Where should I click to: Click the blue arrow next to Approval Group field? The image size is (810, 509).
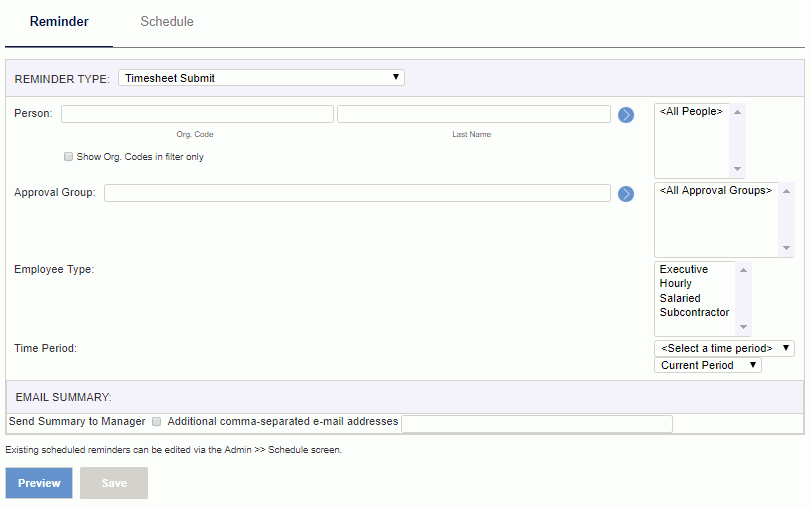click(x=626, y=194)
